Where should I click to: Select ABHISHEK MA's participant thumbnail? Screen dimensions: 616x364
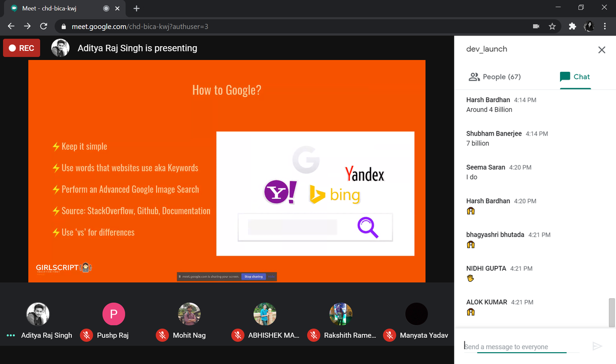coord(265,314)
